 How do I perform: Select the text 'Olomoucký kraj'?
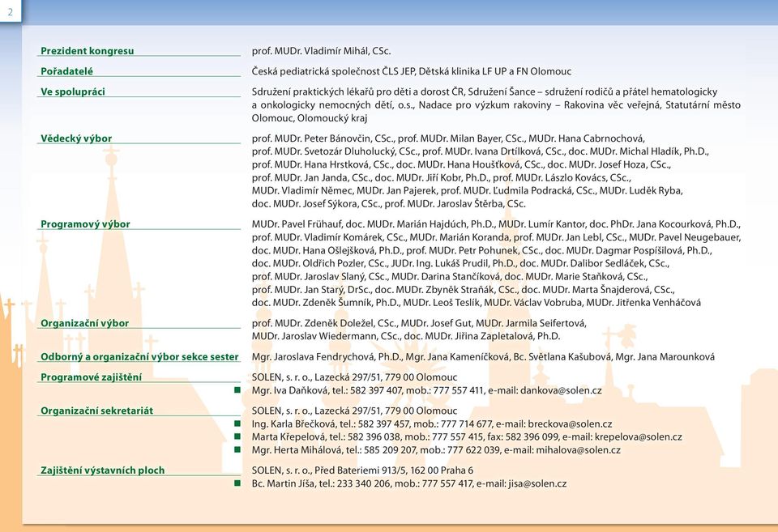[332, 118]
